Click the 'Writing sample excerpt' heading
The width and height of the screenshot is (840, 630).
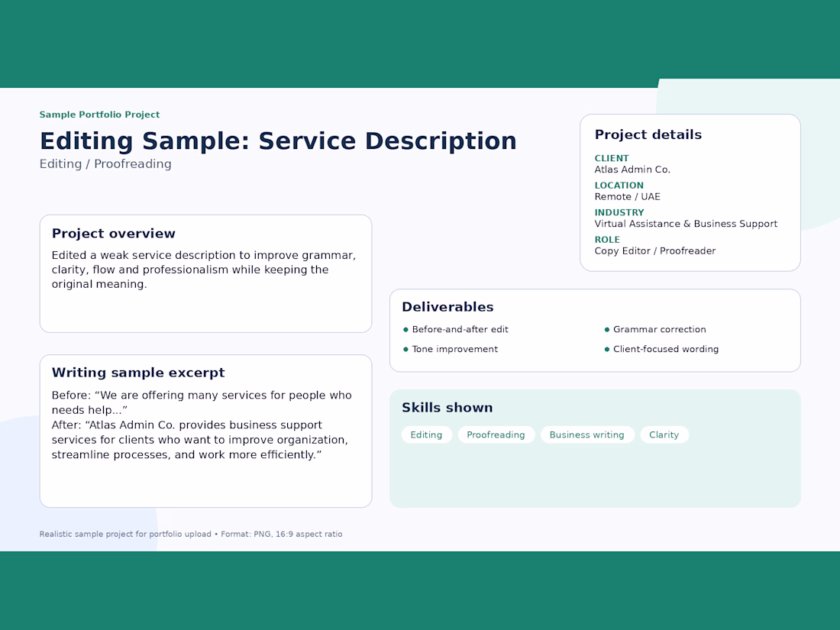coord(138,373)
